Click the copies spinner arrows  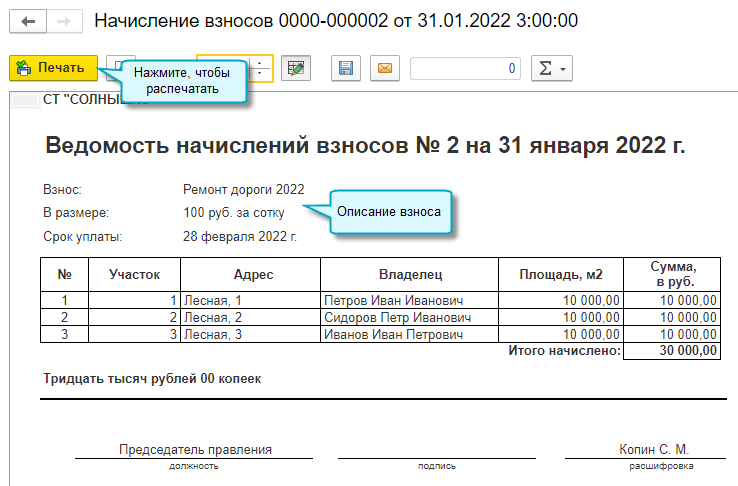(259, 68)
